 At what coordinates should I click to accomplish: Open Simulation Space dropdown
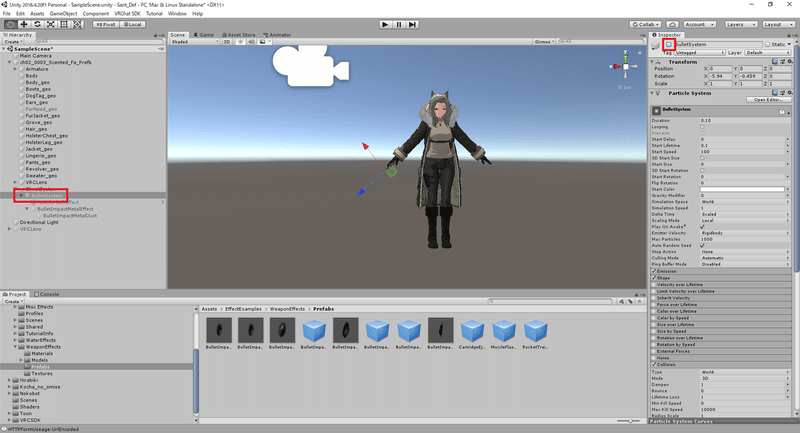(745, 201)
